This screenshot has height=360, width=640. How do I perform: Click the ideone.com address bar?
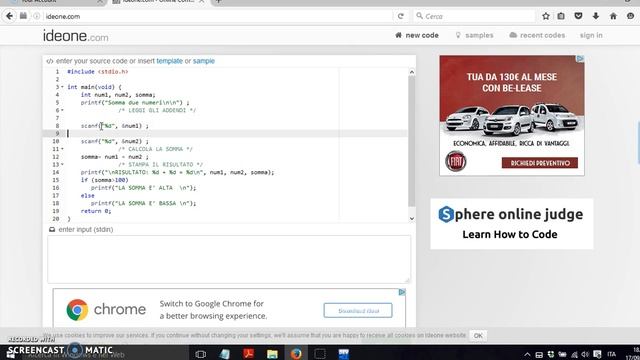(x=218, y=16)
